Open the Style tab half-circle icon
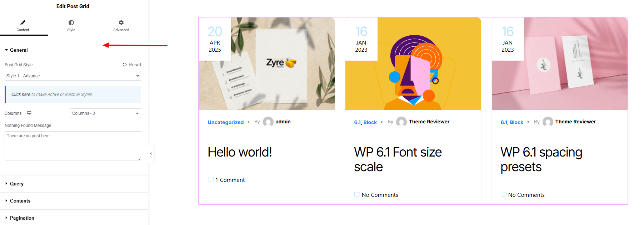 71,22
